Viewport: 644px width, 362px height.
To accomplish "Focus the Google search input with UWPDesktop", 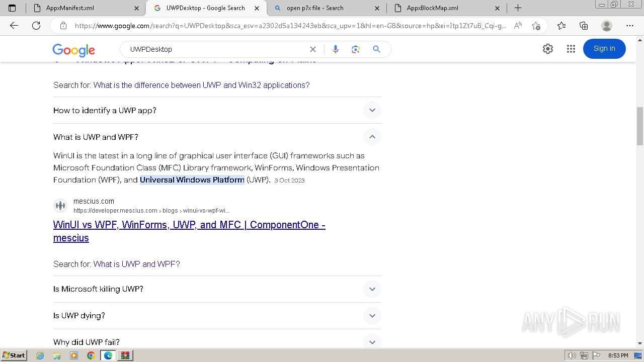I will (216, 49).
